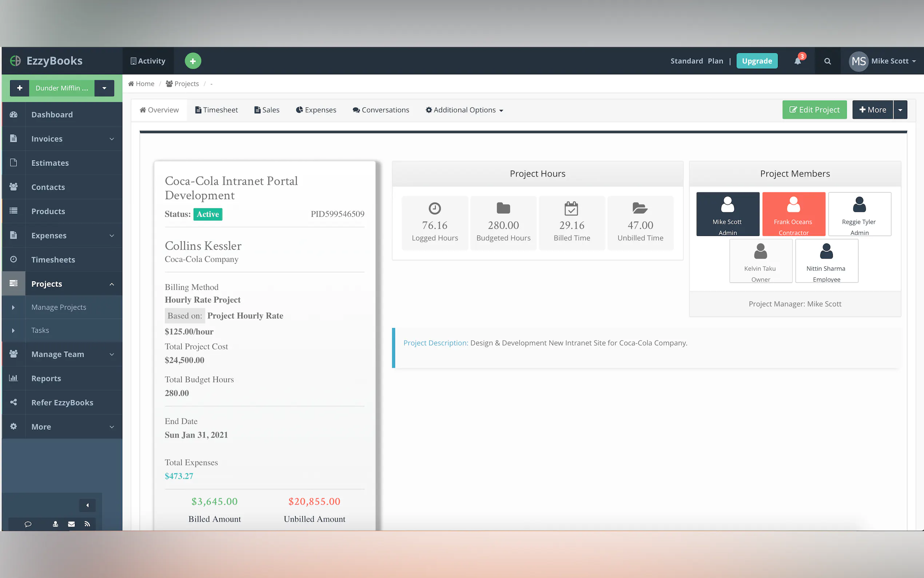
Task: Click the Logged Hours clock icon
Action: (x=435, y=208)
